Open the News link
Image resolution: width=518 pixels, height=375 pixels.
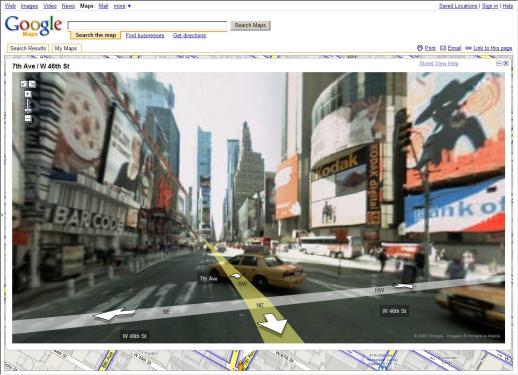pyautogui.click(x=68, y=6)
